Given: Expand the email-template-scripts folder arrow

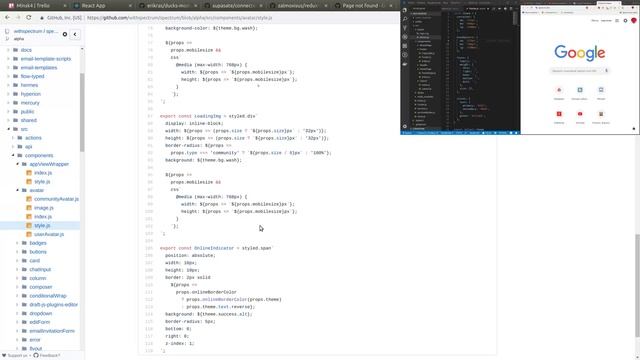Looking at the screenshot, I should [x=8, y=59].
